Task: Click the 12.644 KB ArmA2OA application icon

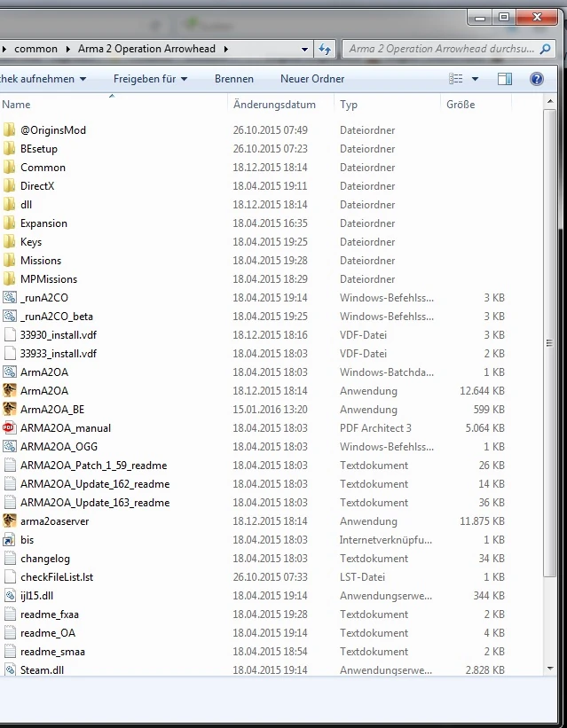Action: (9, 390)
